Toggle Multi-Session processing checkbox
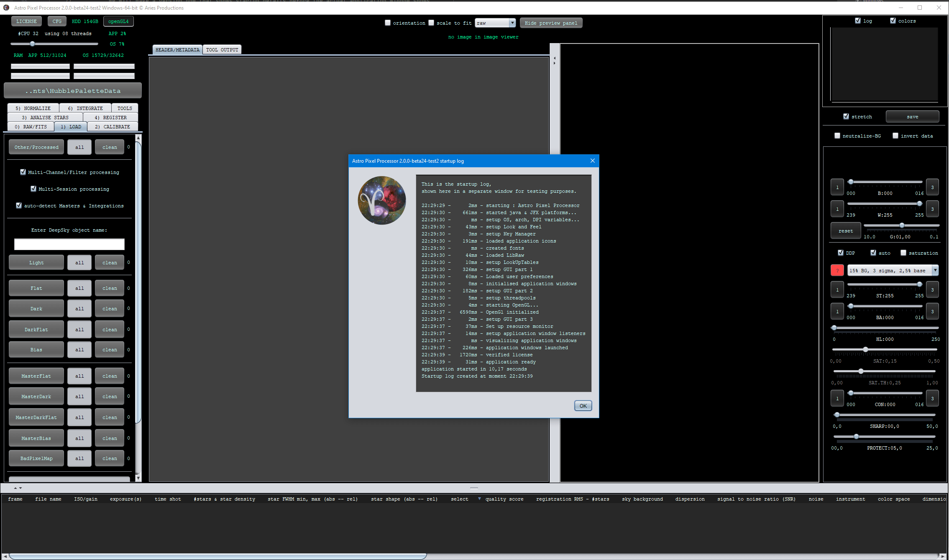Viewport: 949px width, 560px height. [x=33, y=189]
